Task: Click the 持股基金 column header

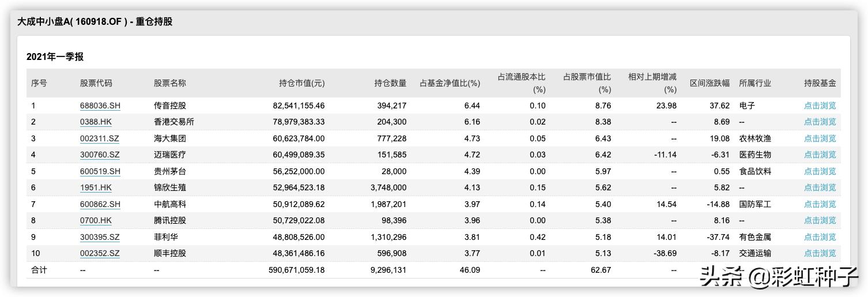Action: click(x=820, y=83)
